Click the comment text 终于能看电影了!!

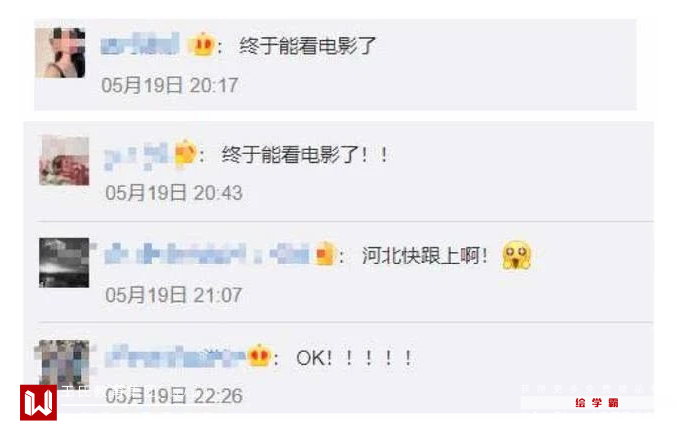[x=304, y=155]
